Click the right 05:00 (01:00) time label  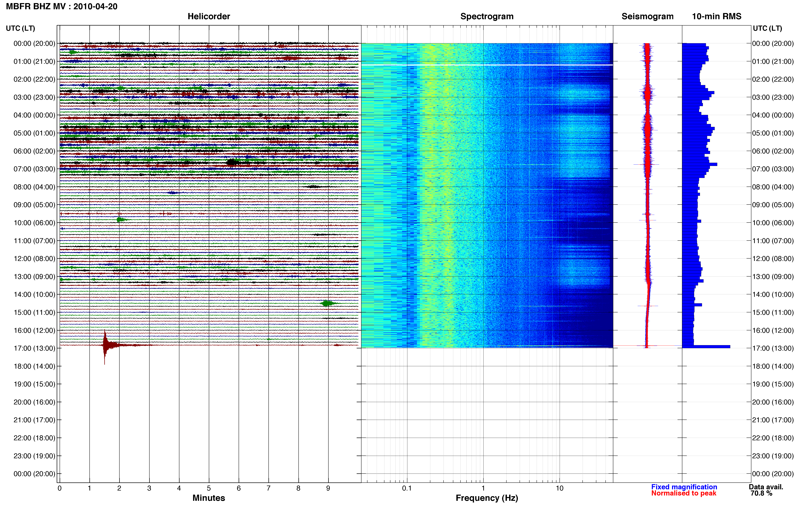pyautogui.click(x=773, y=133)
